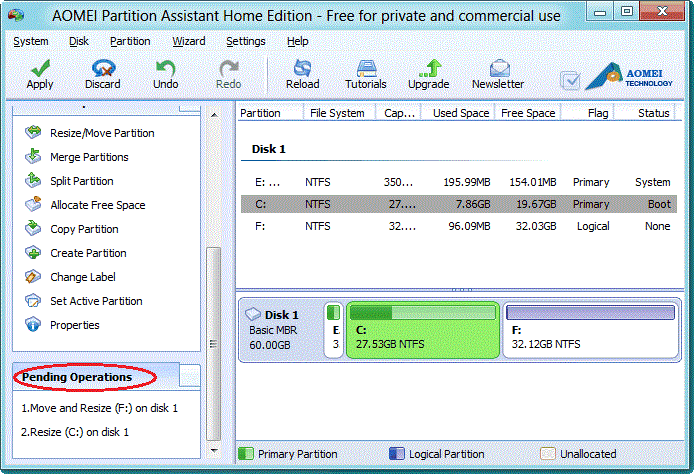Image resolution: width=694 pixels, height=474 pixels.
Task: Click pending operation Resize (C:)
Action: (75, 432)
